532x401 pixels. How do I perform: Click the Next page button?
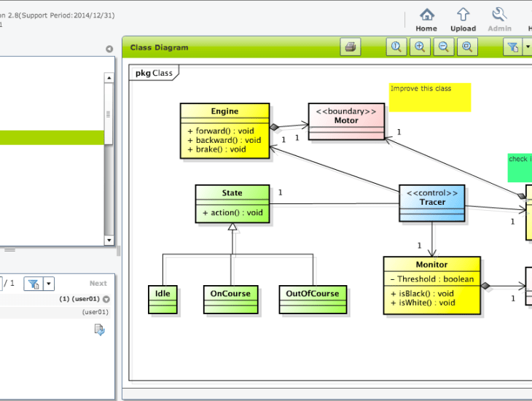tap(98, 284)
